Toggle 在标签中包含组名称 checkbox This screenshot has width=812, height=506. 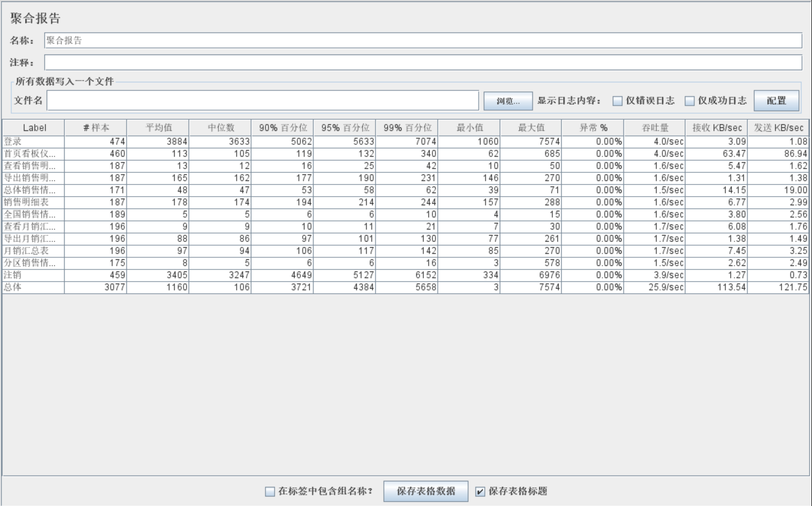point(270,491)
